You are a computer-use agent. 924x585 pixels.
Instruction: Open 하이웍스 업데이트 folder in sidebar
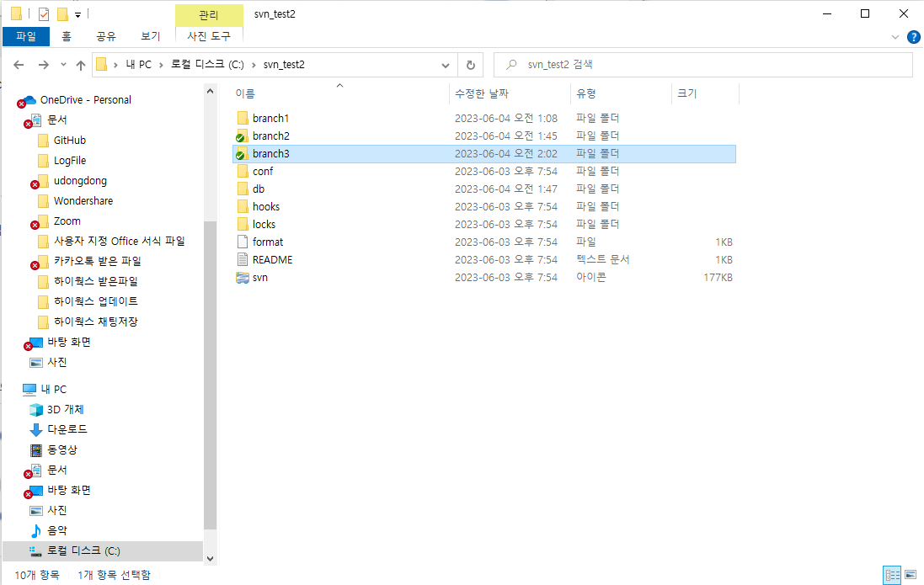pos(95,301)
